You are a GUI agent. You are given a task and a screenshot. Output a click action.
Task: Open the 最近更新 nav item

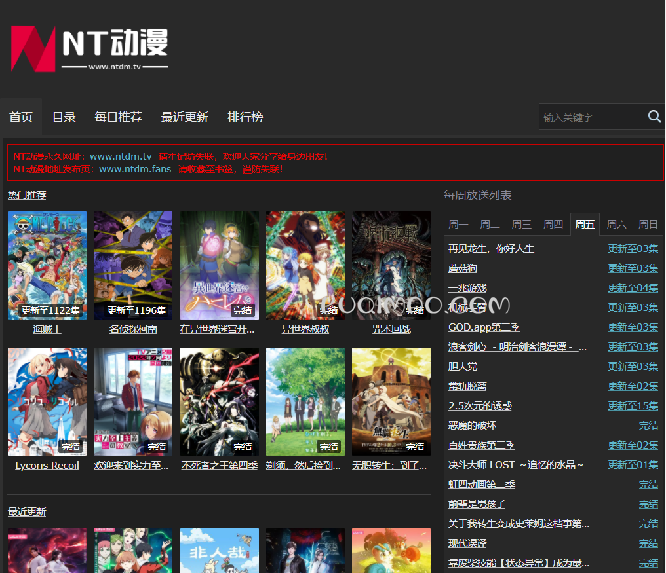[x=184, y=117]
